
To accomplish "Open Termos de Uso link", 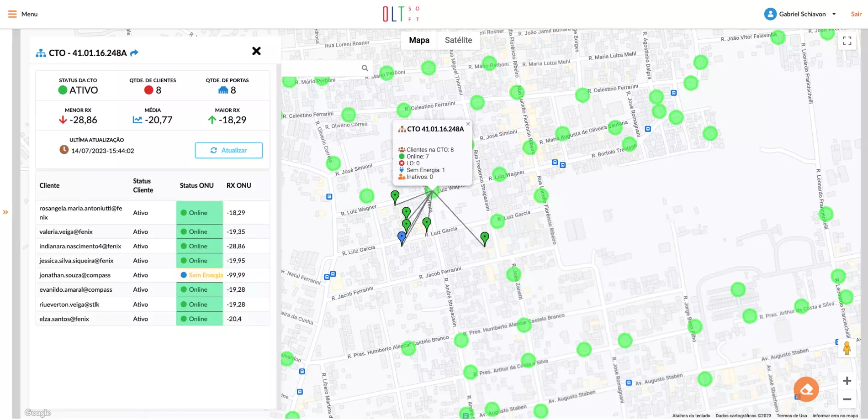I will [792, 416].
